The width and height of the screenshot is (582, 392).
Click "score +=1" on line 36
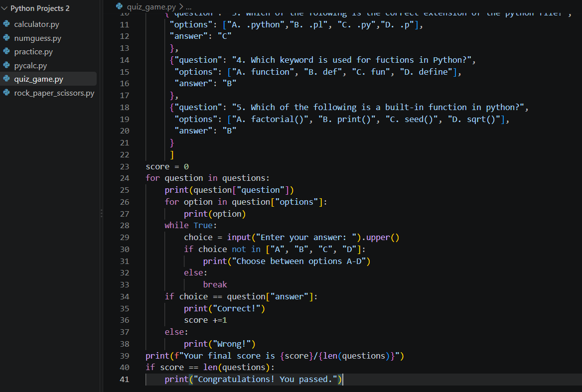pyautogui.click(x=205, y=320)
